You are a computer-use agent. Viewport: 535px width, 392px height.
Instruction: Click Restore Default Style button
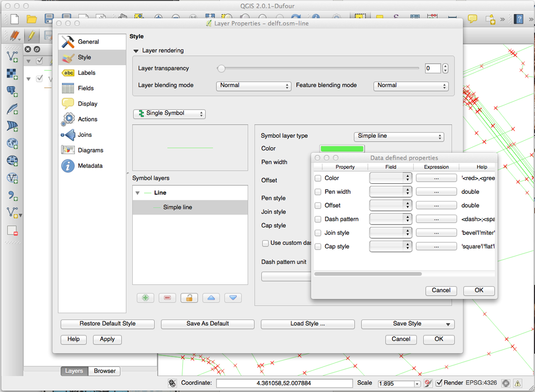coord(108,324)
